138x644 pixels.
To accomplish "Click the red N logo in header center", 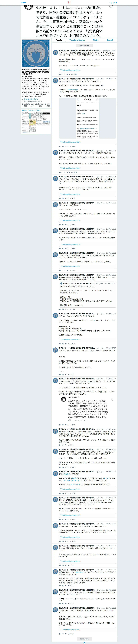I will pyautogui.click(x=69, y=3).
